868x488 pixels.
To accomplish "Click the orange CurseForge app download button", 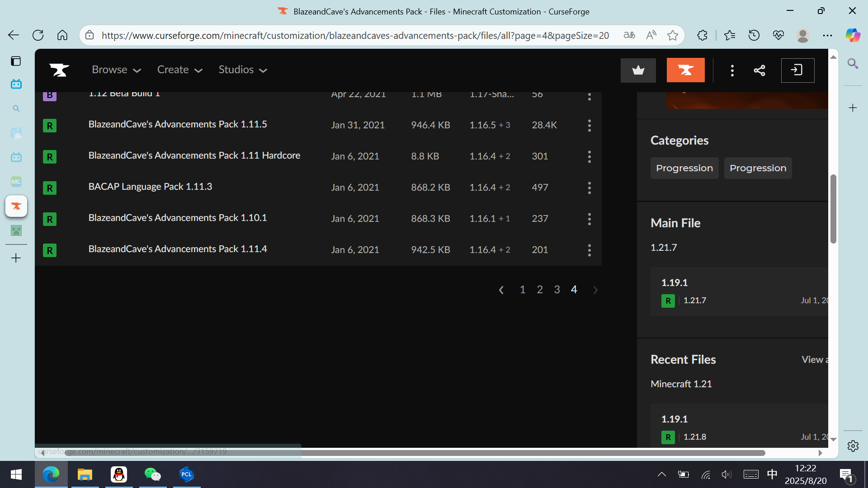I will coord(685,70).
